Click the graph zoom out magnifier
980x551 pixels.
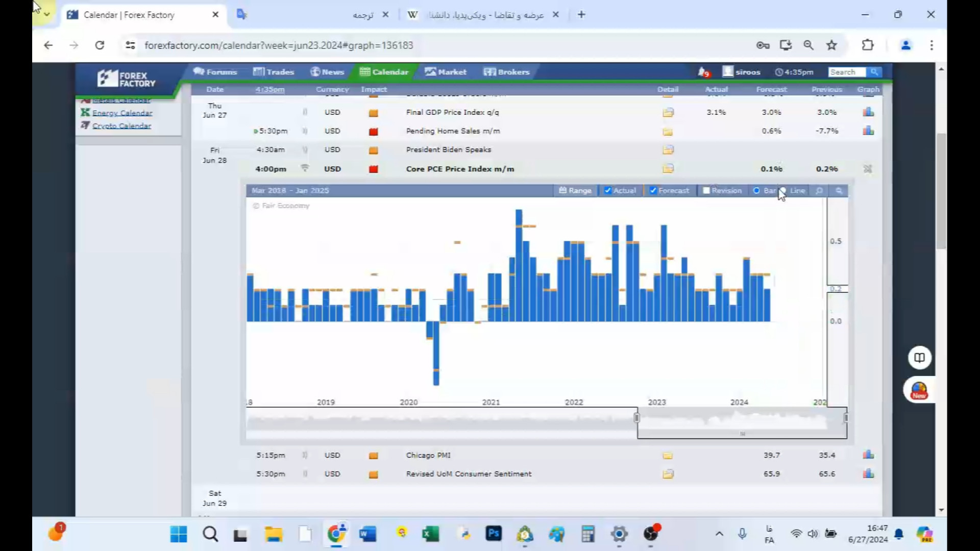pyautogui.click(x=839, y=190)
